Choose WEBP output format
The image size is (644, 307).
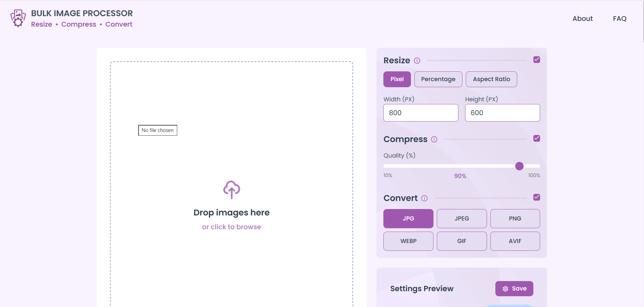pyautogui.click(x=408, y=241)
